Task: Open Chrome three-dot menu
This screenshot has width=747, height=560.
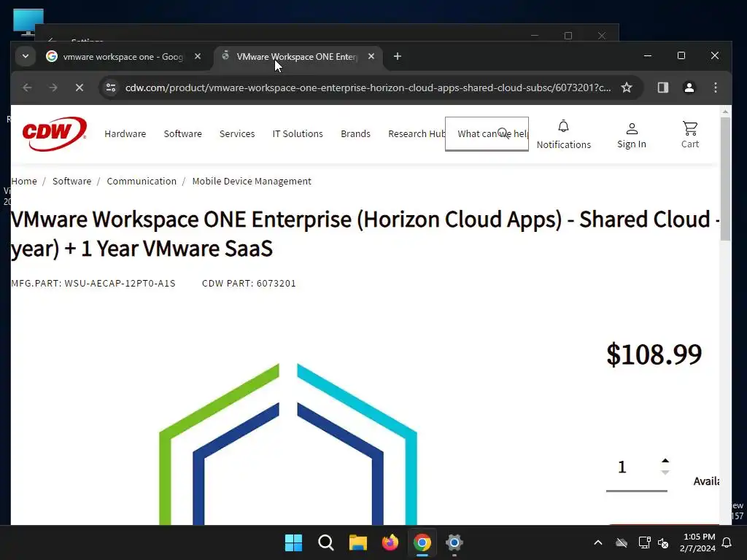Action: pos(715,87)
